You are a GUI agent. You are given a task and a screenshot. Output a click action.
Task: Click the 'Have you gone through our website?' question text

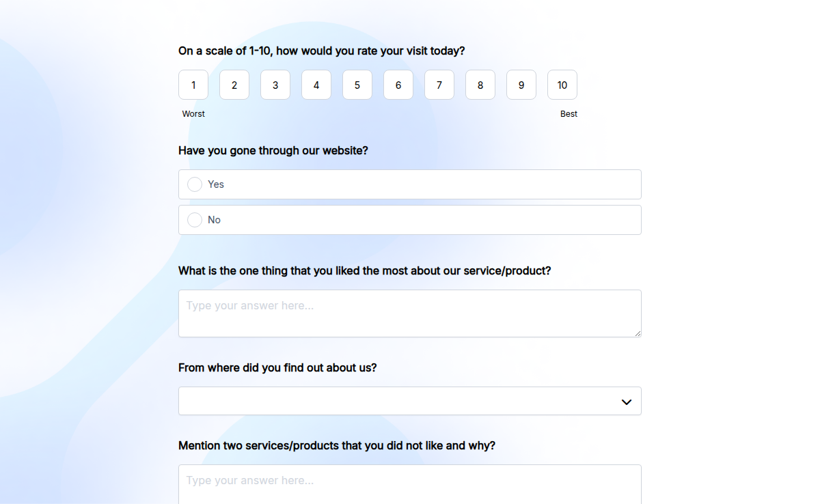tap(273, 150)
